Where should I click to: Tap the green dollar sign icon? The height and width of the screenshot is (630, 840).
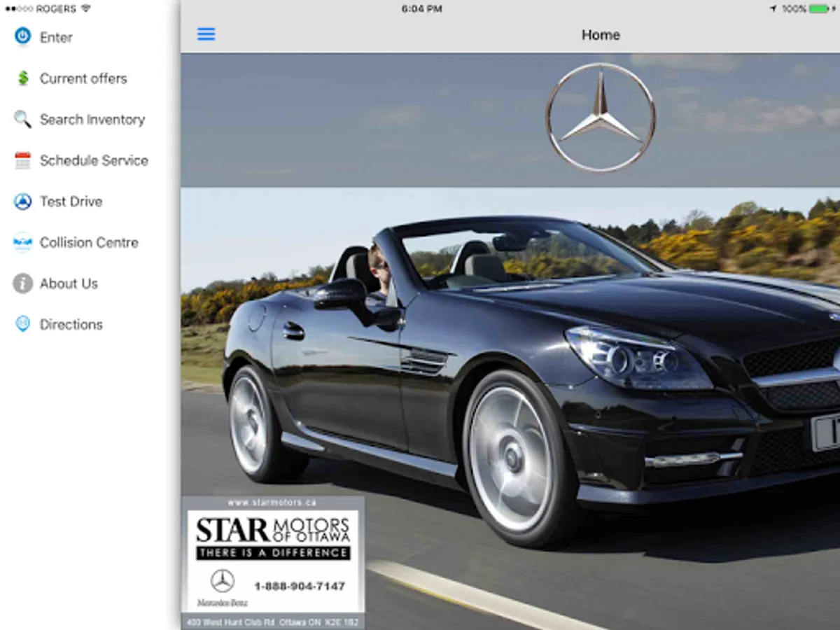(x=23, y=78)
